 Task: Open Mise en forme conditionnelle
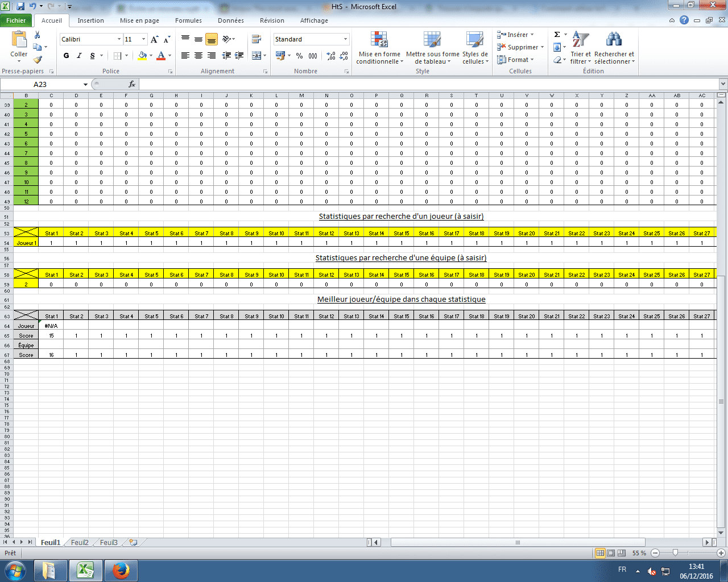[379, 48]
